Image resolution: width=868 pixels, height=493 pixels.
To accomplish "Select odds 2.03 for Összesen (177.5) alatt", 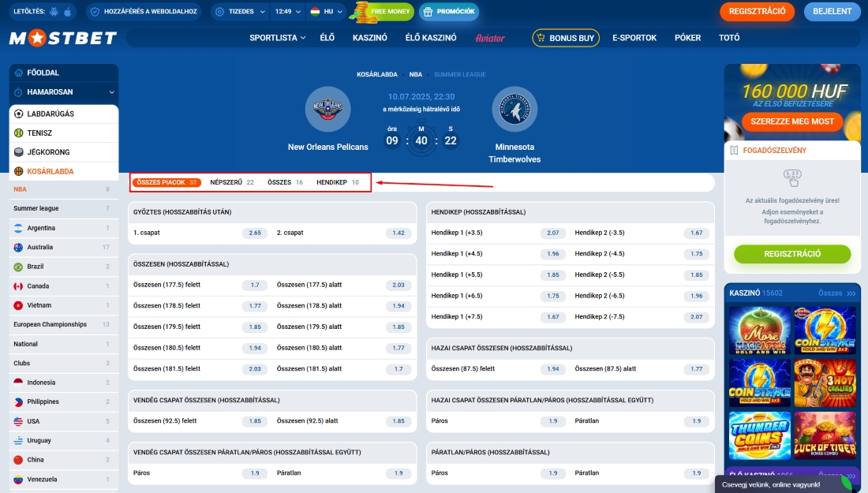I will coord(398,285).
